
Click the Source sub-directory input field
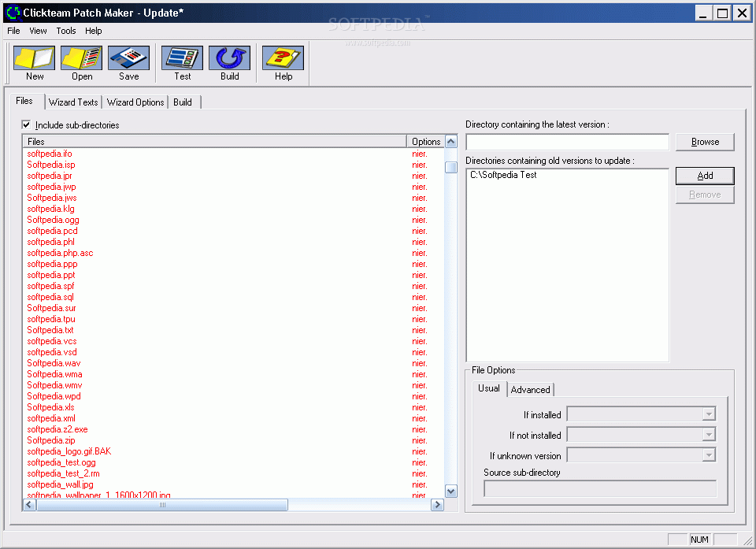600,488
